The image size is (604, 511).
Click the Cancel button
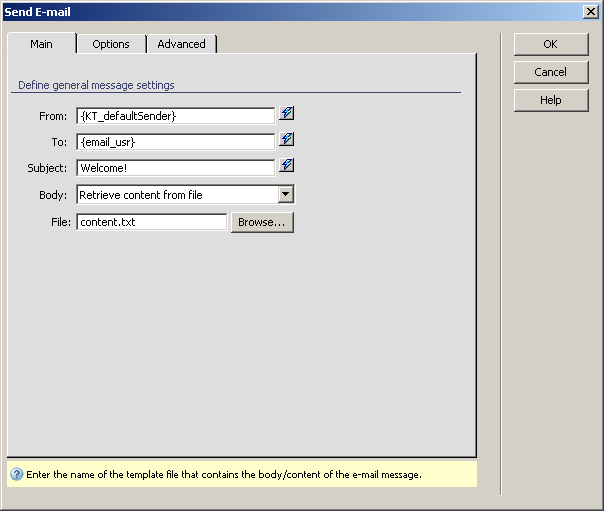point(550,72)
